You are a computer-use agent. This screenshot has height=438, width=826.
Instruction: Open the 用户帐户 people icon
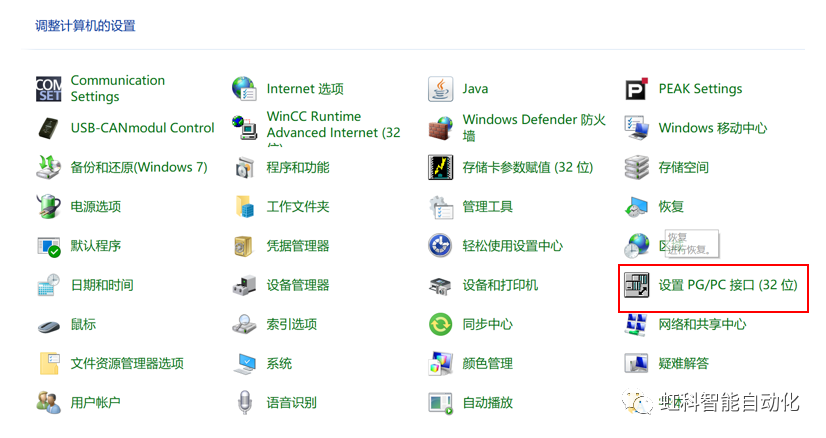48,403
